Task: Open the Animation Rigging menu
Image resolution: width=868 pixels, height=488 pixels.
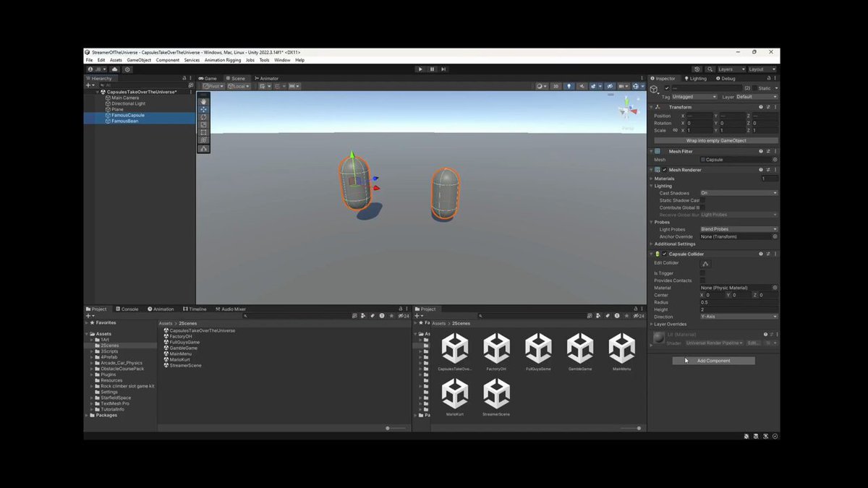Action: click(223, 60)
